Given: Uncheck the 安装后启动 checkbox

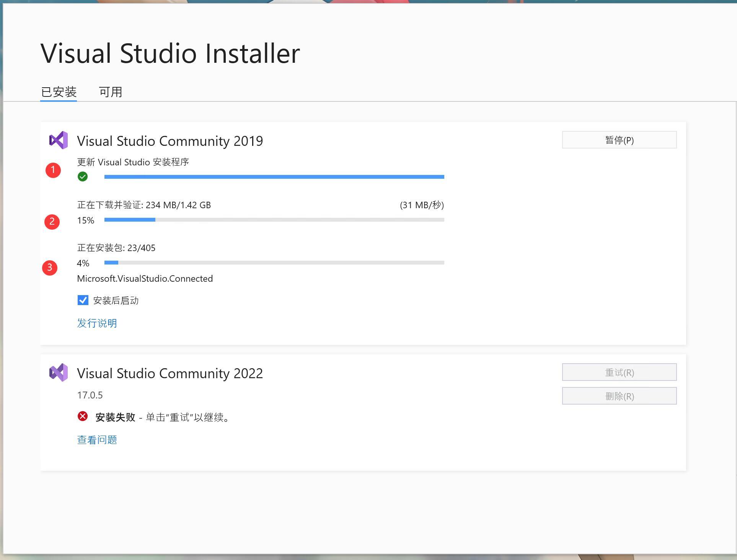Looking at the screenshot, I should point(83,300).
